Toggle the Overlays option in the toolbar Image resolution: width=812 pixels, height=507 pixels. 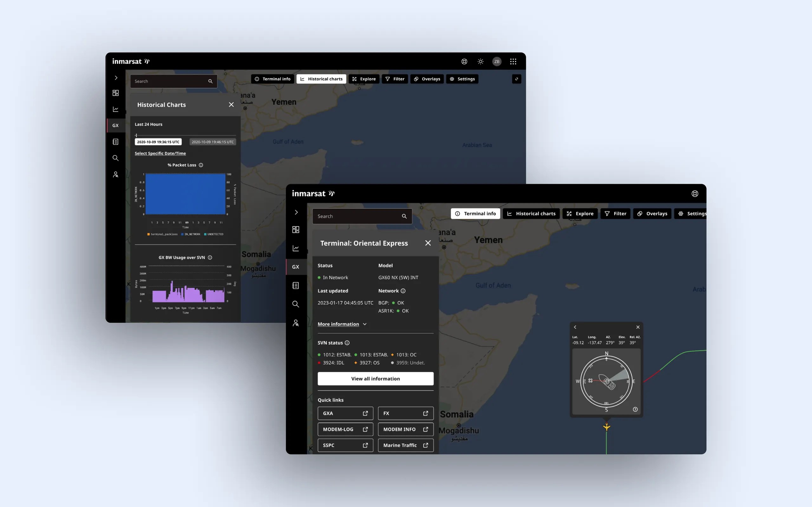coord(652,214)
